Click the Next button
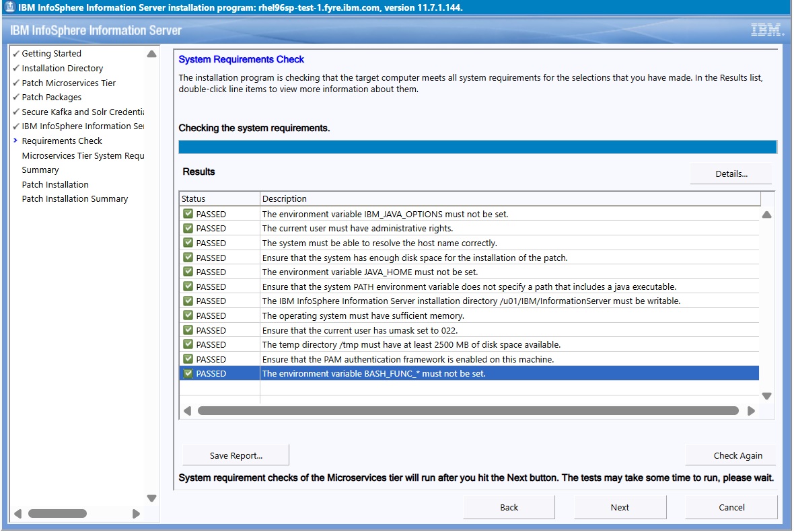Viewport: 794px width, 532px height. tap(620, 507)
